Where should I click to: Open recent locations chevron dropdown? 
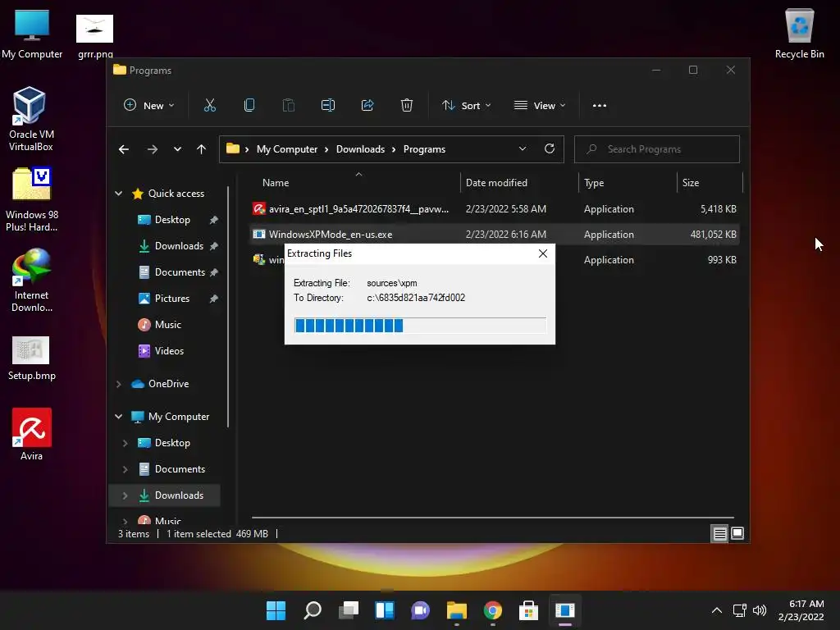click(x=177, y=149)
